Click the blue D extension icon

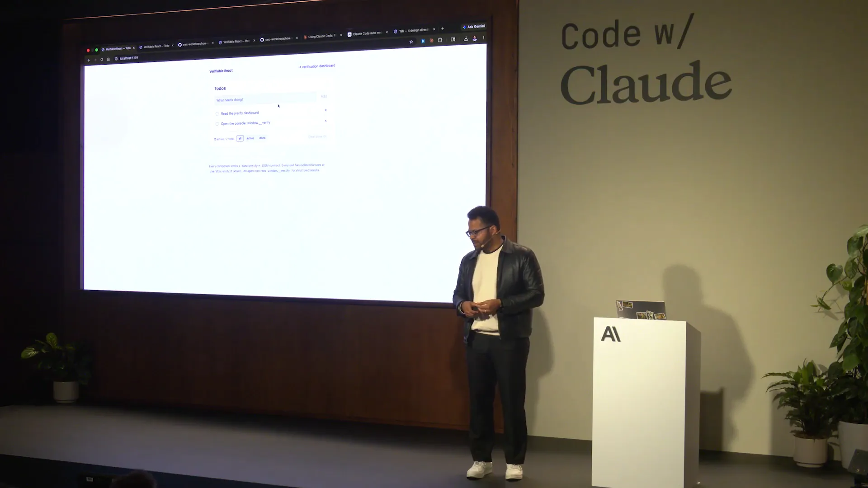[x=423, y=41]
